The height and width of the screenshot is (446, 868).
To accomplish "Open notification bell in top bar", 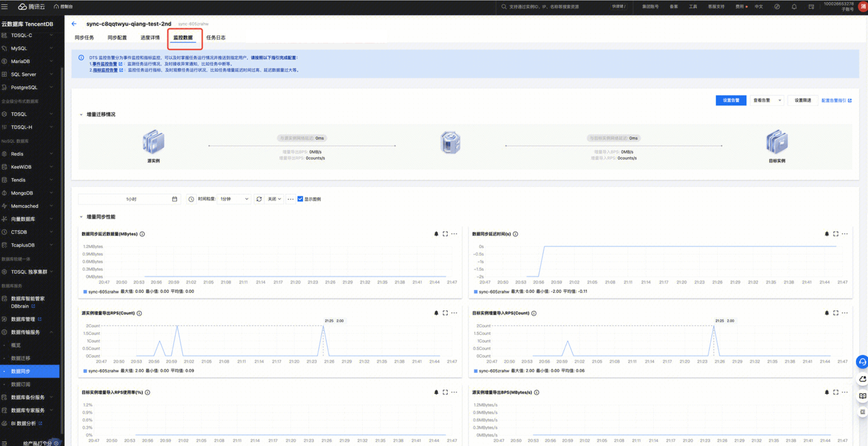I will click(794, 6).
